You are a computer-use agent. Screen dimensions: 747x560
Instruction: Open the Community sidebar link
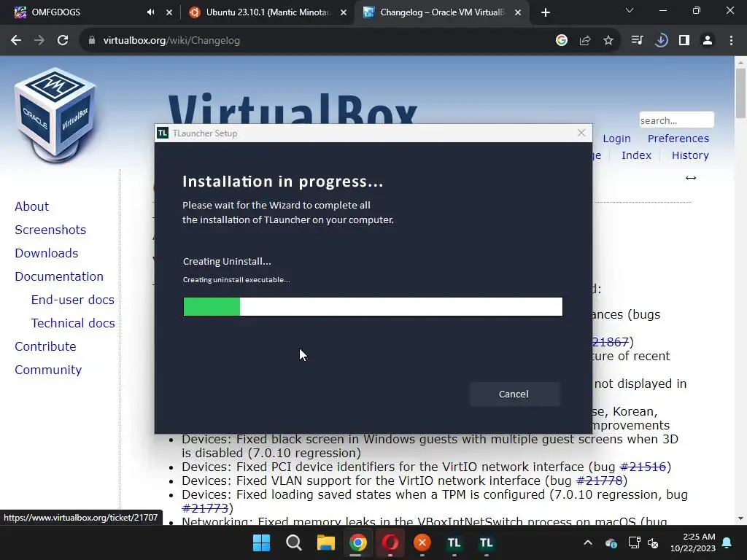pyautogui.click(x=48, y=370)
